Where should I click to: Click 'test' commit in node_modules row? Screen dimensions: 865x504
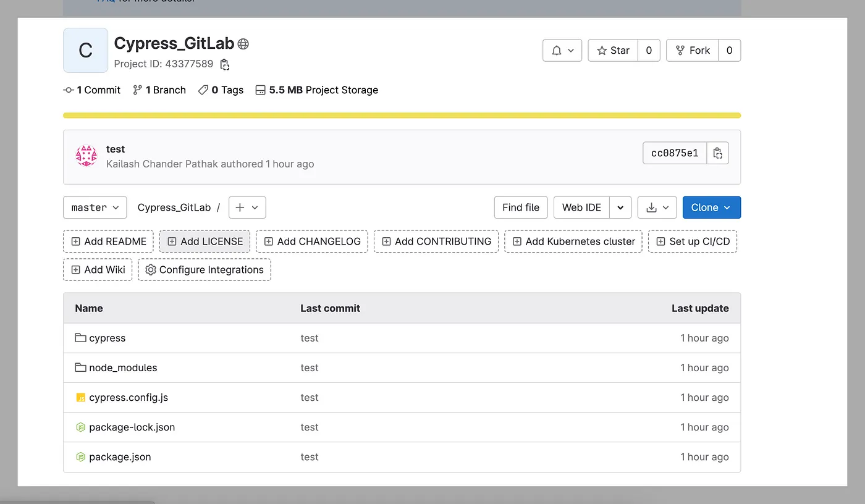pos(310,367)
